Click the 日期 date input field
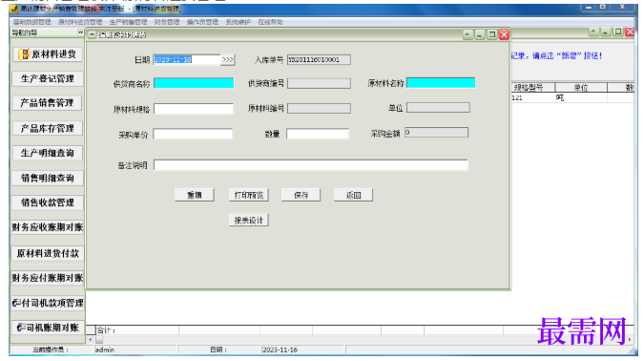The image size is (644, 361). 187,59
